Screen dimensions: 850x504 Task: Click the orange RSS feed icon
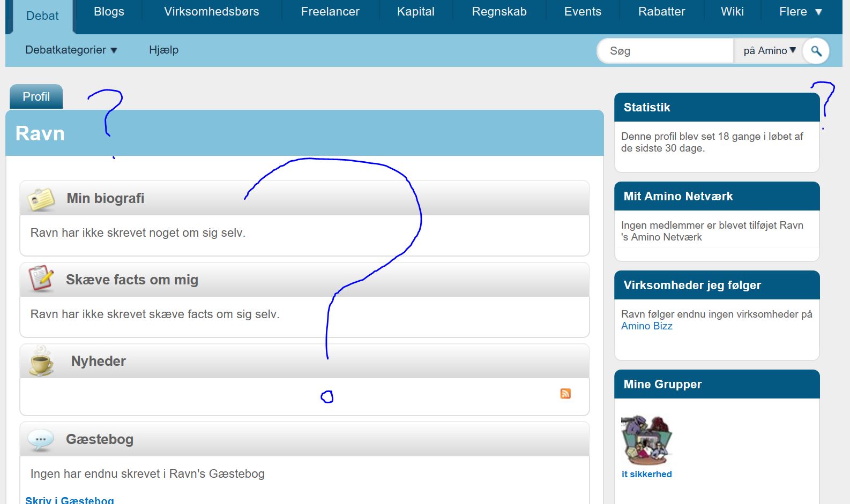[x=565, y=394]
